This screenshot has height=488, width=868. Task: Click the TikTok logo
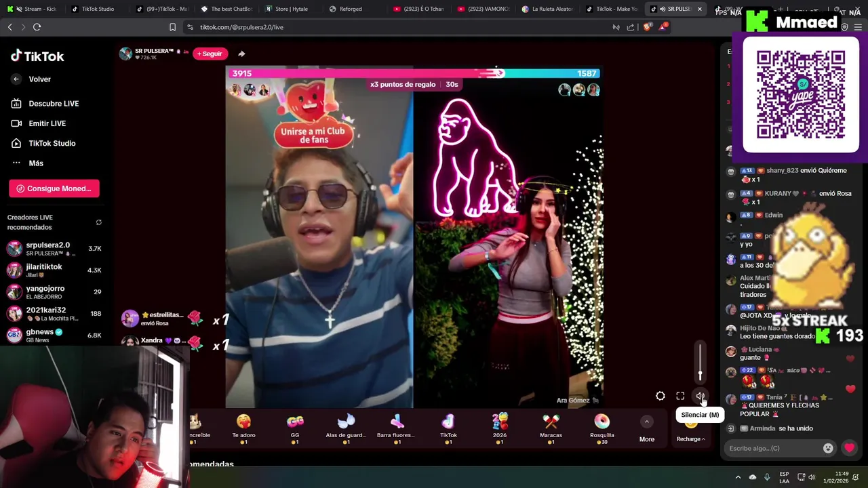pos(37,56)
